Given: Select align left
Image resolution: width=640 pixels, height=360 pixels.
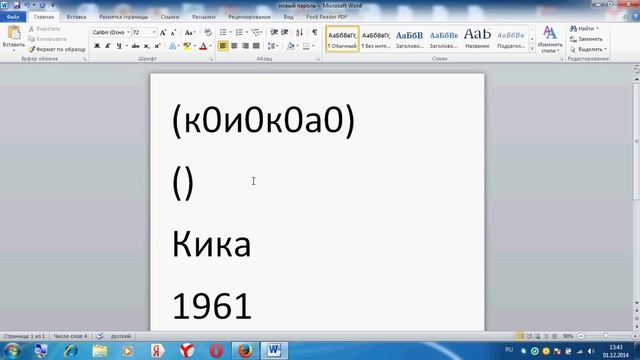Looking at the screenshot, I should [223, 46].
